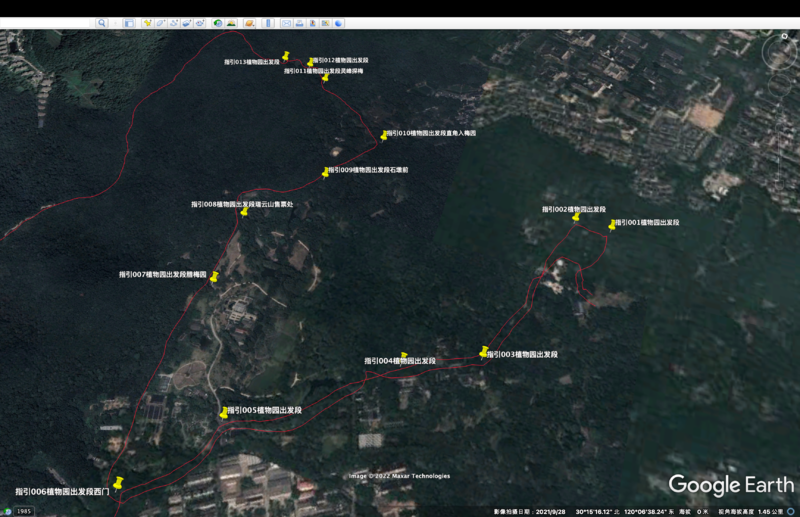The image size is (800, 517).
Task: Click the 指引005植物园出发段 placemark pin
Action: coord(223,412)
